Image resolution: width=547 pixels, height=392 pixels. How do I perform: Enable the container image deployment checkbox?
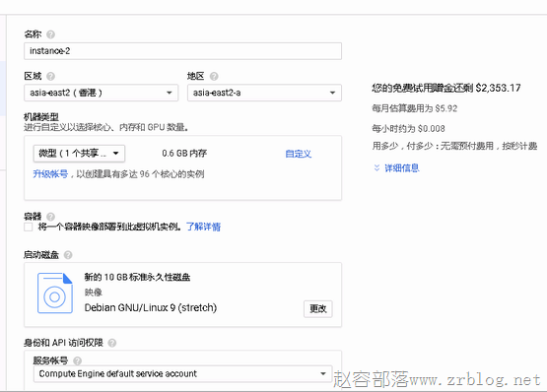point(29,228)
